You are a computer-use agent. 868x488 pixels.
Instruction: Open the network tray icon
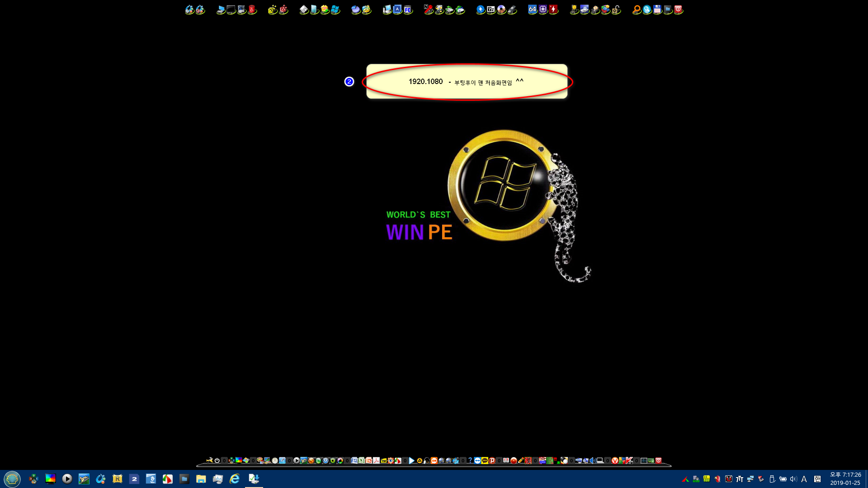click(x=750, y=479)
